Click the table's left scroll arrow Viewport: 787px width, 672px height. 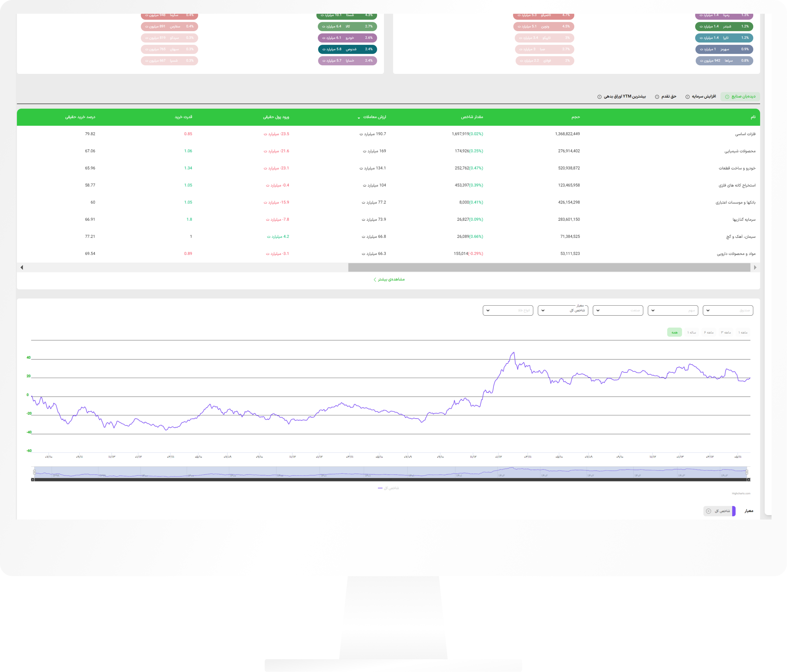(x=22, y=267)
